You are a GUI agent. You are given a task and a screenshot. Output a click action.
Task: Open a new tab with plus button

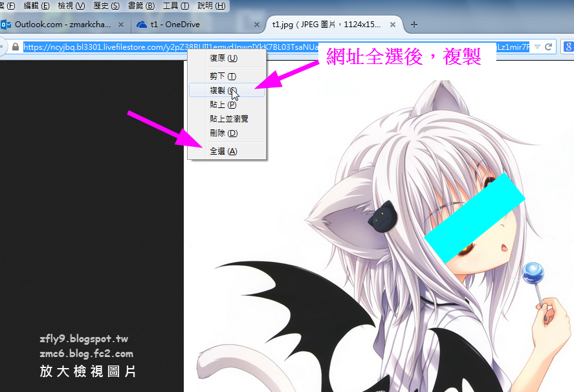click(x=414, y=25)
